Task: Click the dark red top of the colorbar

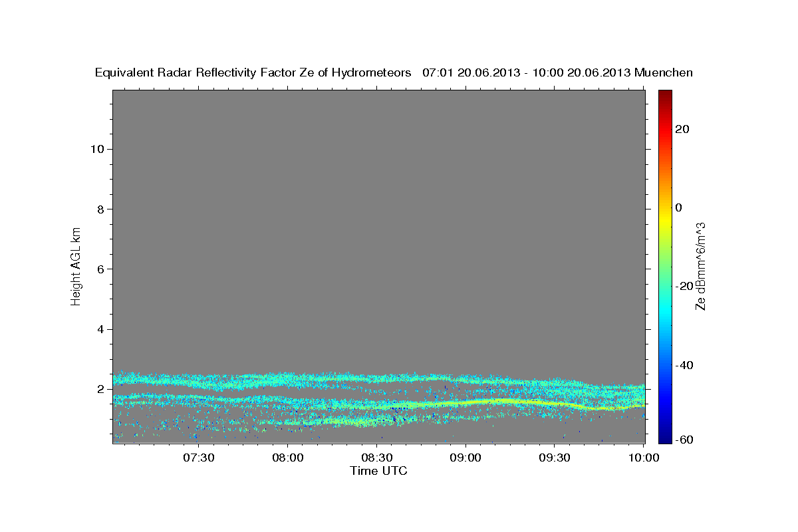Action: click(665, 96)
